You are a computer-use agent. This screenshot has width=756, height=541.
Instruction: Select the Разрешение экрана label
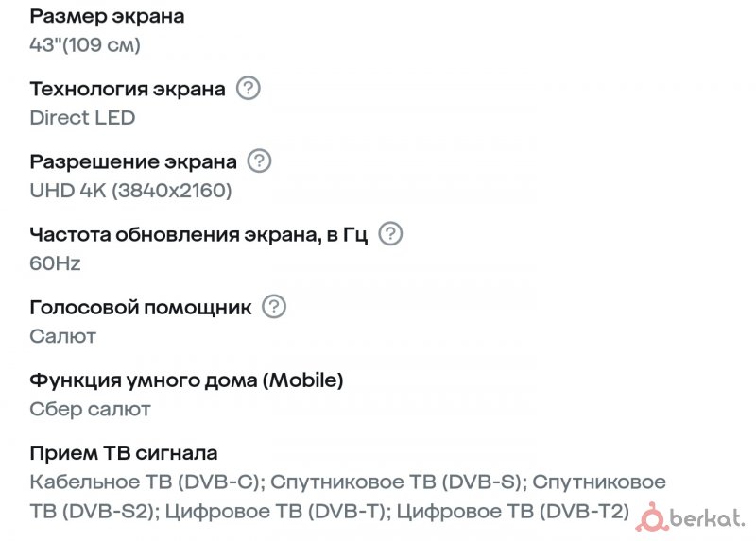133,162
